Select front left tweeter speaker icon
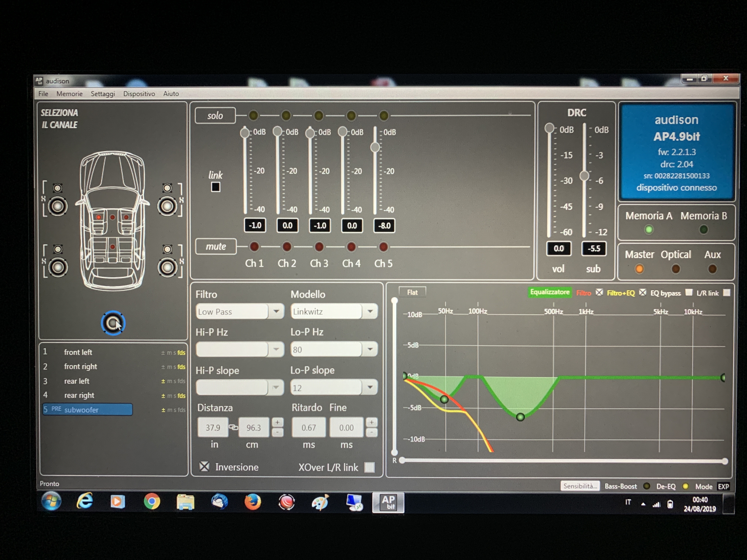The width and height of the screenshot is (747, 560). click(58, 188)
